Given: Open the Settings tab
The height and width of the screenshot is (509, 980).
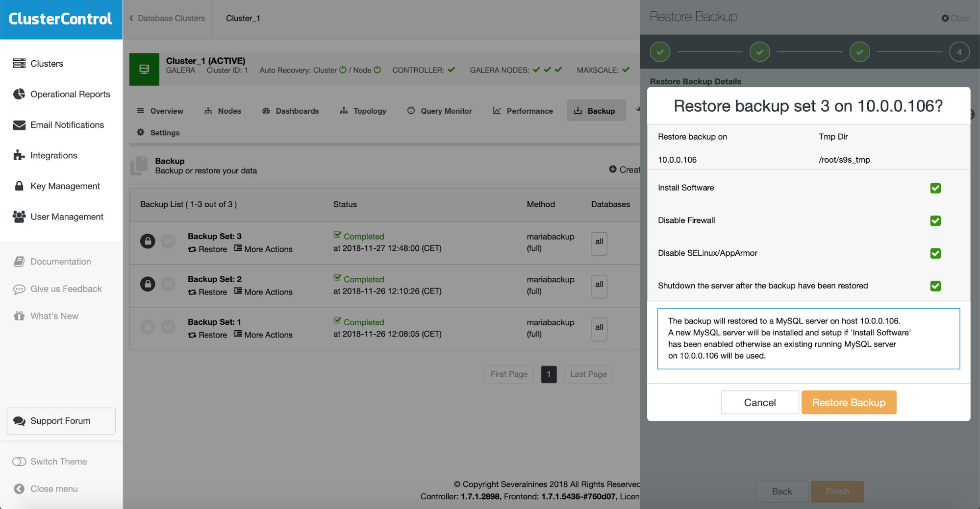Looking at the screenshot, I should [158, 133].
